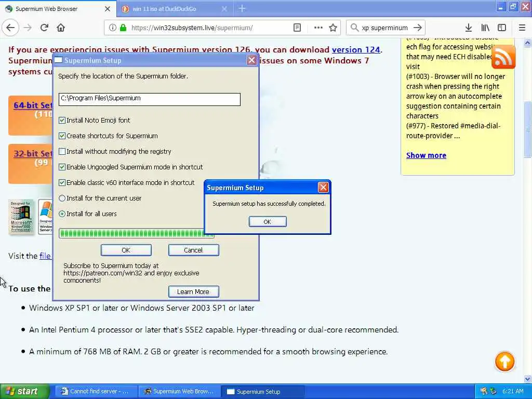
Task: Click the orange scroll-to-top arrow button
Action: (504, 362)
